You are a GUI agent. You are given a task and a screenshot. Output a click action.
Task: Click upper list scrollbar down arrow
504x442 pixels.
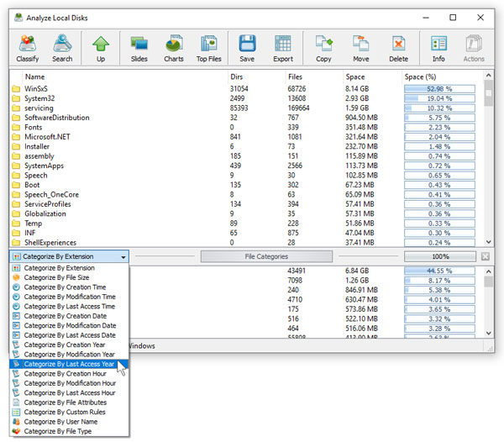(489, 242)
